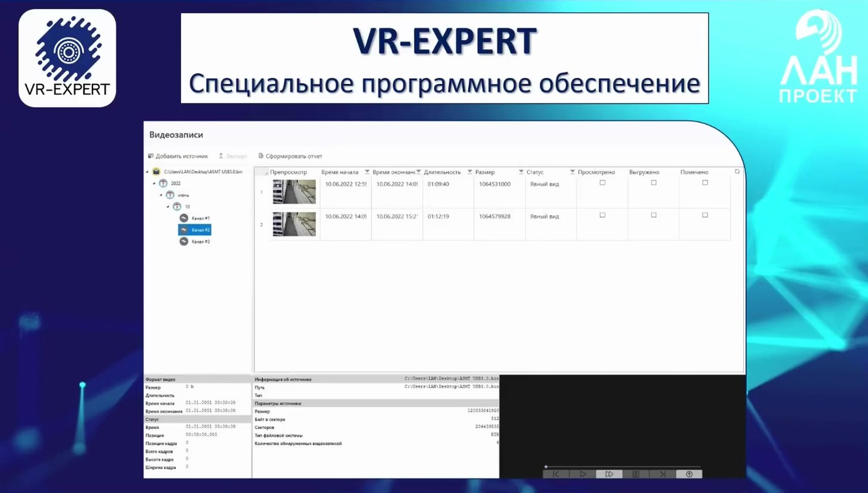Click the 'Сформировать отчет' document icon
This screenshot has width=868, height=493.
click(261, 156)
